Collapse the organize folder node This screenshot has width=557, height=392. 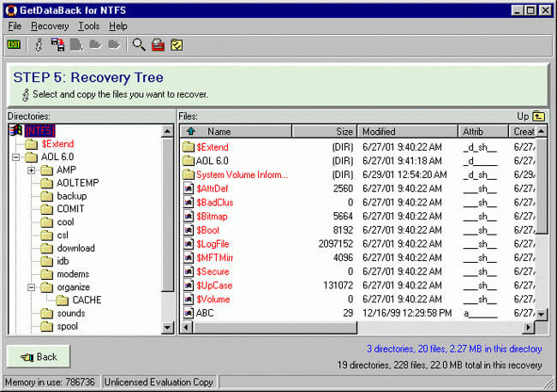pyautogui.click(x=31, y=288)
